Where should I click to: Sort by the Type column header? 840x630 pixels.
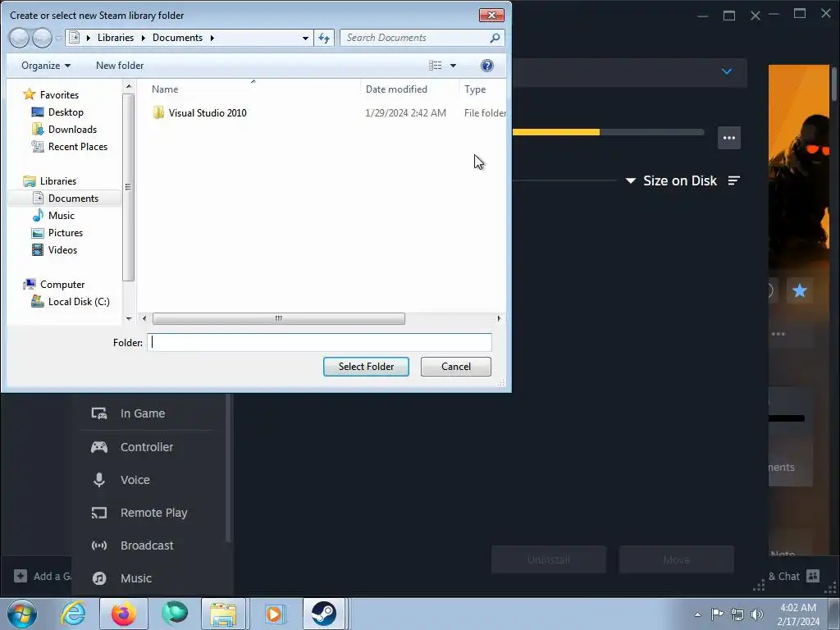point(475,89)
